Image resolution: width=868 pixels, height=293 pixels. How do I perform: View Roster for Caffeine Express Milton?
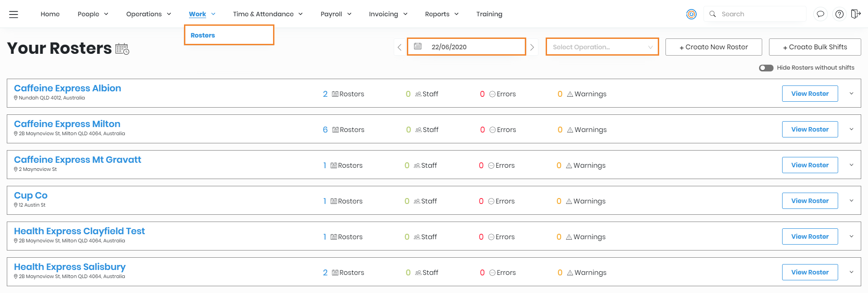point(810,129)
